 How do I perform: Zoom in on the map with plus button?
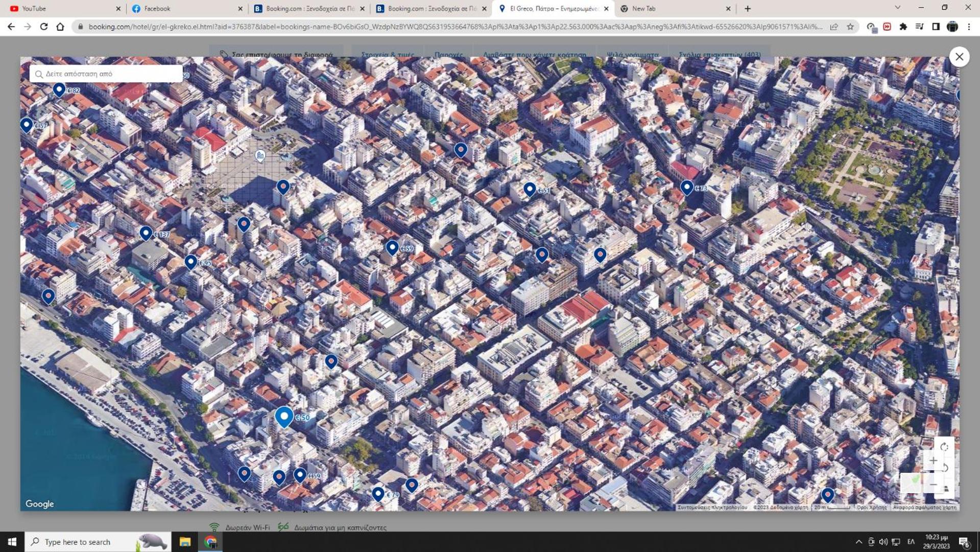pos(933,461)
